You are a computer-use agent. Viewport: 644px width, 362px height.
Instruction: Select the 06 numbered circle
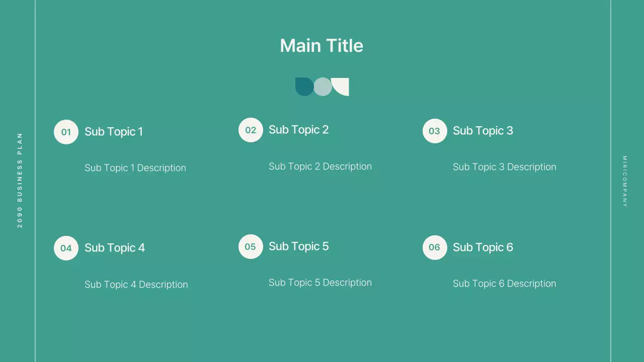(x=435, y=247)
